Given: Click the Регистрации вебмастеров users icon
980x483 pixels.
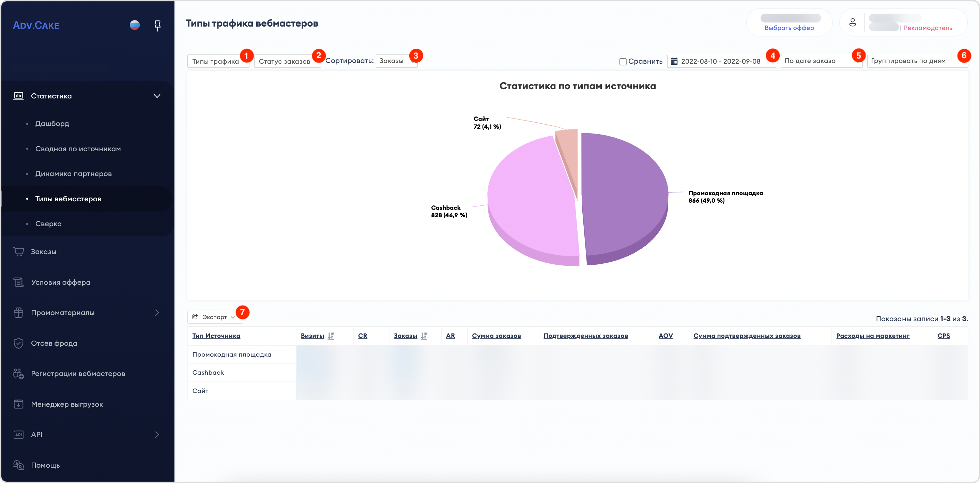Looking at the screenshot, I should tap(19, 373).
